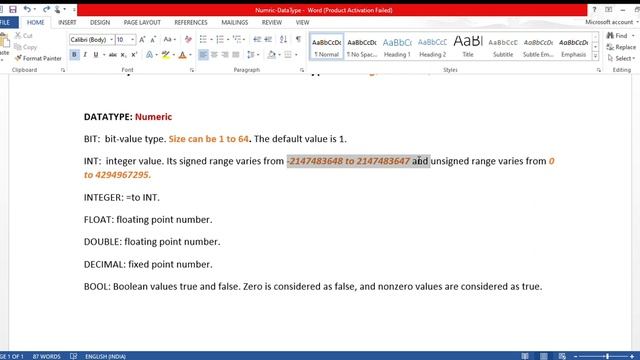The image size is (640, 360).
Task: Toggle Superscript formatting
Action: pos(134,55)
